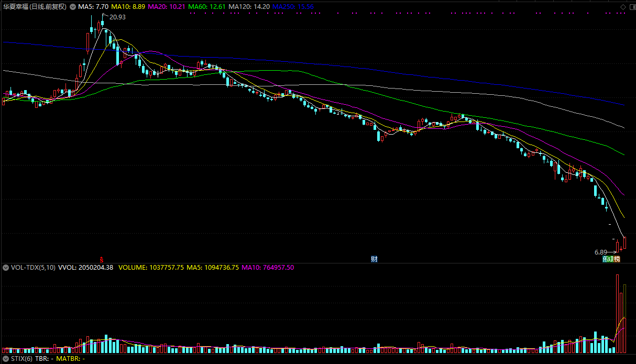Click the 榜 ranking badge icon
636x364 pixels.
point(617,259)
